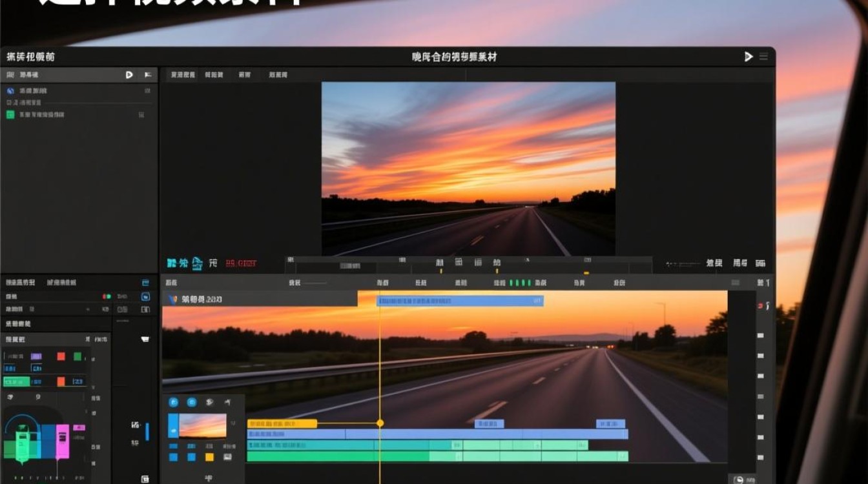Screen dimensions: 868x484
Task: Click the first blue circle icon above the clip thumbnail
Action: pos(173,402)
